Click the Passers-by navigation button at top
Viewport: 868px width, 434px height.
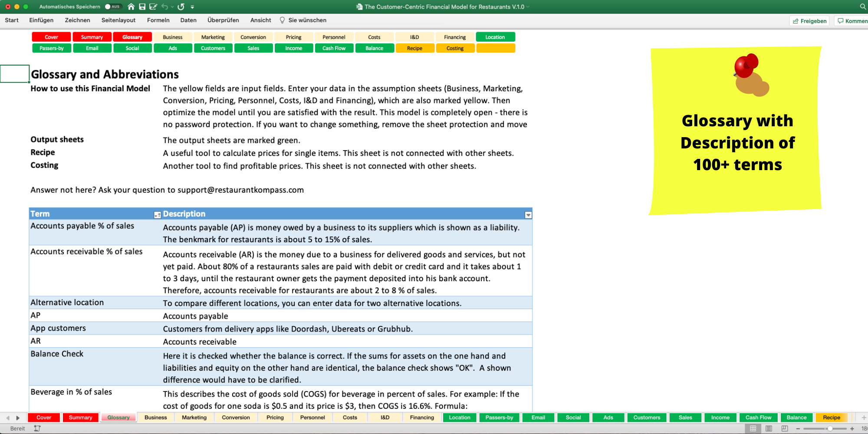click(51, 48)
